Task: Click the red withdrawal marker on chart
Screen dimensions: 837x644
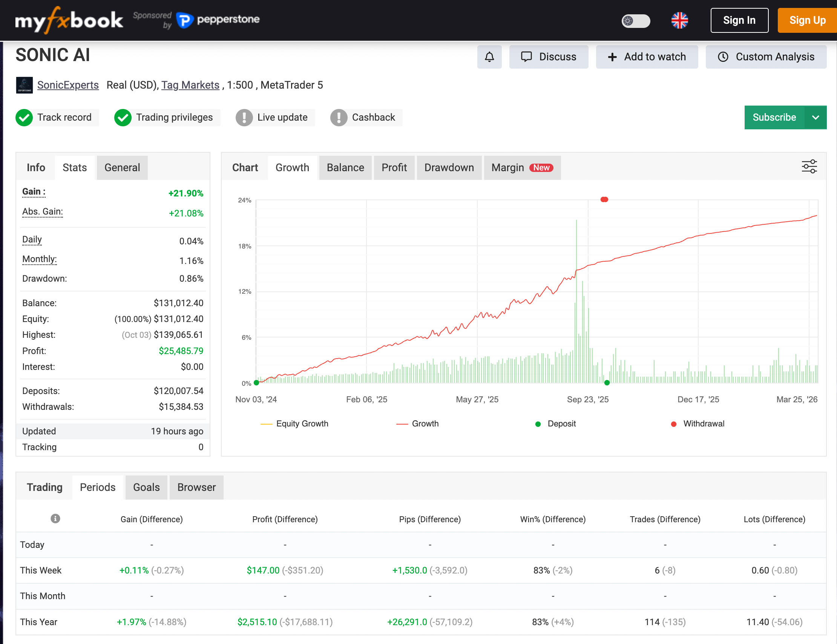Action: click(x=604, y=199)
